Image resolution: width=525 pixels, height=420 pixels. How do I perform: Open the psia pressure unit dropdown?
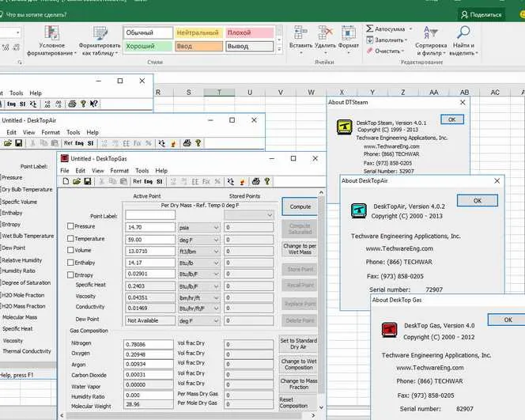click(x=198, y=228)
